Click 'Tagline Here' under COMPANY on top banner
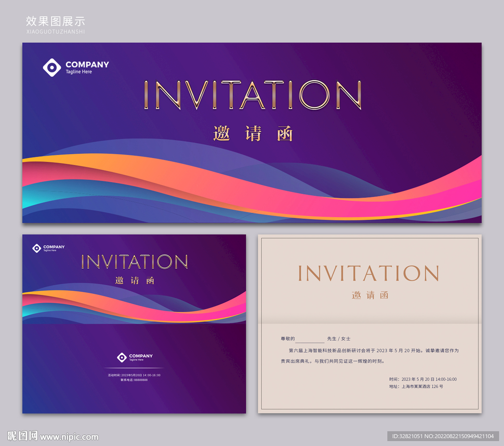 (79, 72)
